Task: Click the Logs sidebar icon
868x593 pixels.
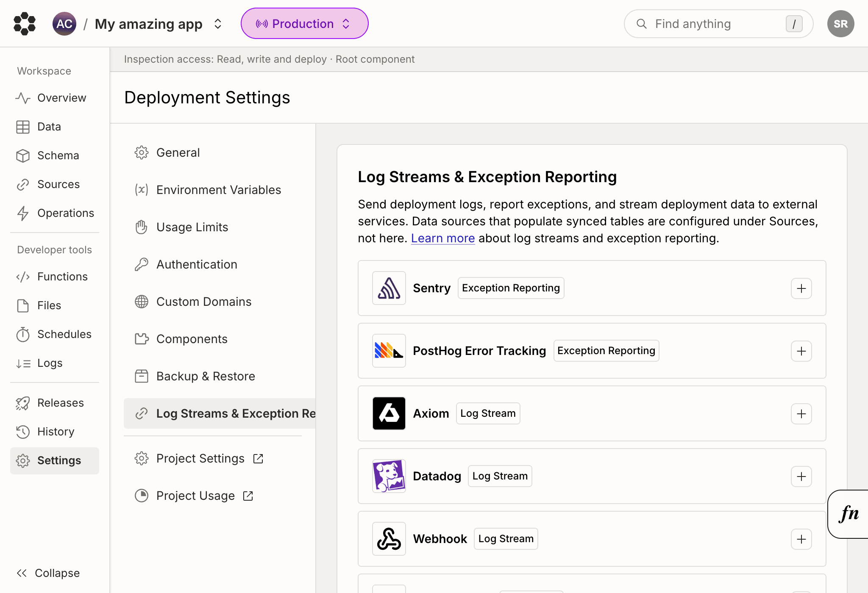Action: (23, 363)
